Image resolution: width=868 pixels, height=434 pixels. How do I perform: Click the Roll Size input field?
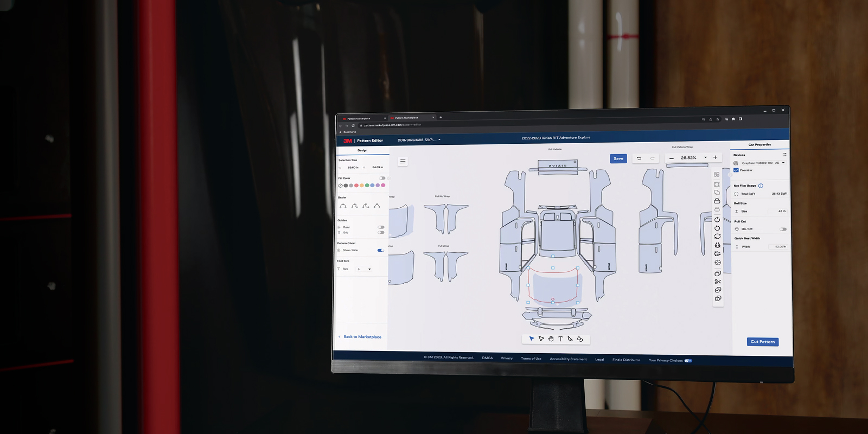pos(777,211)
